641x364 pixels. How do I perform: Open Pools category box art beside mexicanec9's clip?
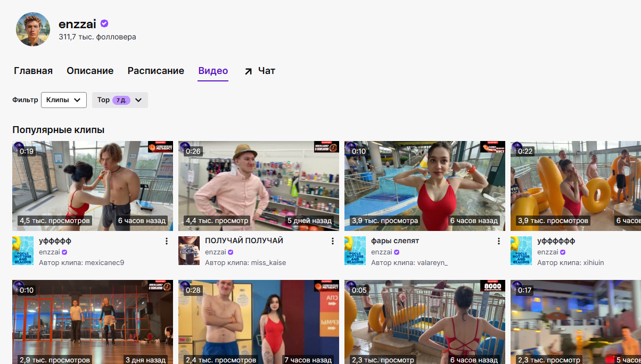tap(23, 251)
